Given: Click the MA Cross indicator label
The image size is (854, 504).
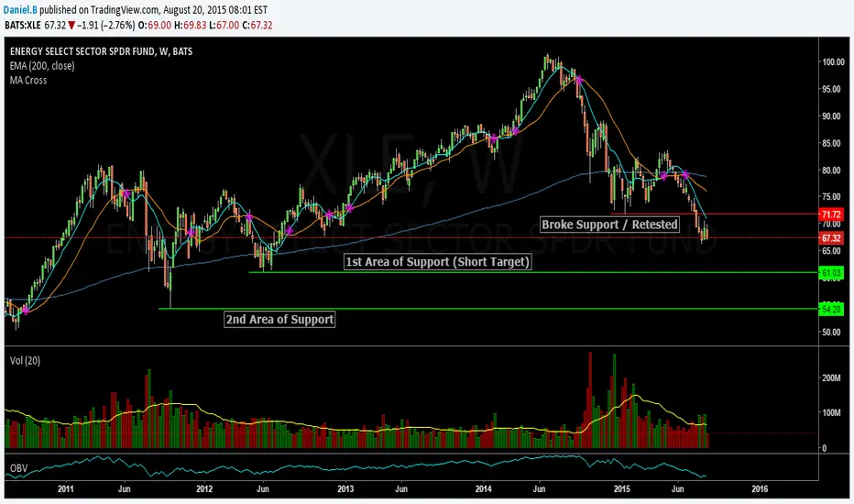Looking at the screenshot, I should point(28,80).
